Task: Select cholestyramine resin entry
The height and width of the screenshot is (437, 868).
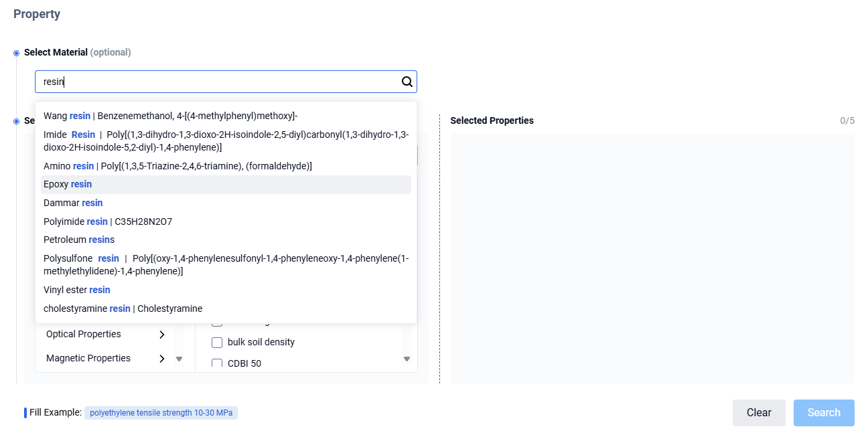Action: pyautogui.click(x=123, y=309)
